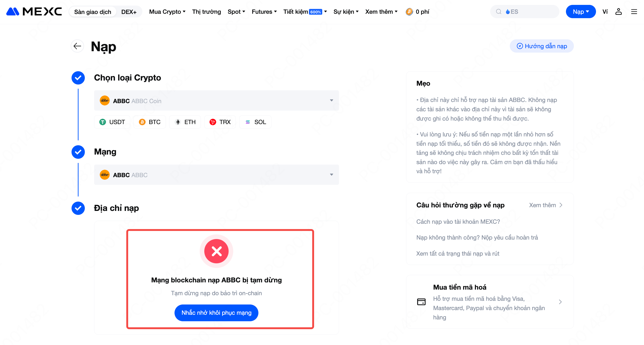Click text Tạm dừng nạp do bảo trì on-chain
This screenshot has height=345, width=644.
click(216, 293)
